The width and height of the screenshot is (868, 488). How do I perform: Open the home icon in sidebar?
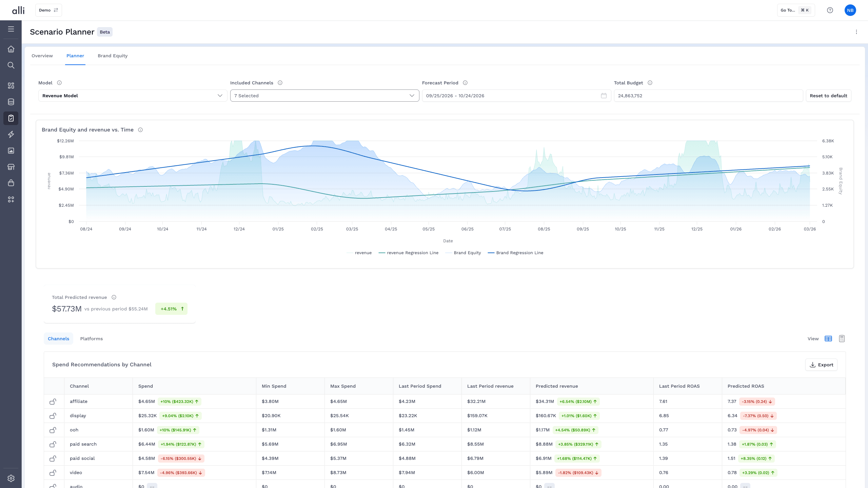[x=11, y=49]
